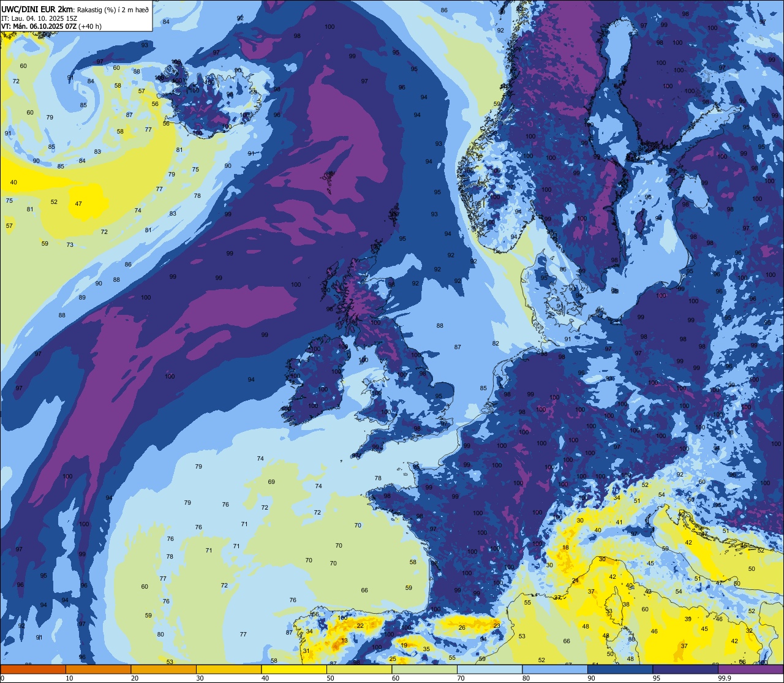
Task: Pick the pale green 60–70% legend swatch
Action: pos(424,669)
